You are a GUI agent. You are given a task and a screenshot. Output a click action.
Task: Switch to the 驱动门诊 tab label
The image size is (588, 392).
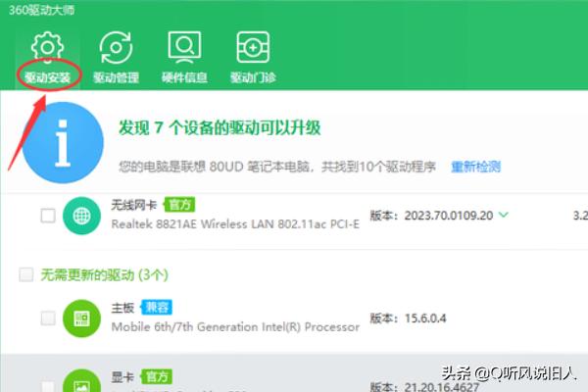click(253, 77)
